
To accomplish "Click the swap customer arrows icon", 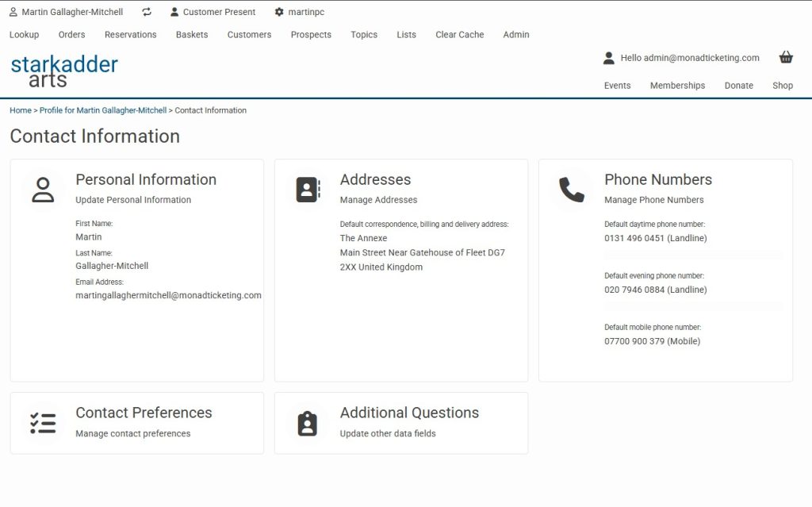I will 147,12.
